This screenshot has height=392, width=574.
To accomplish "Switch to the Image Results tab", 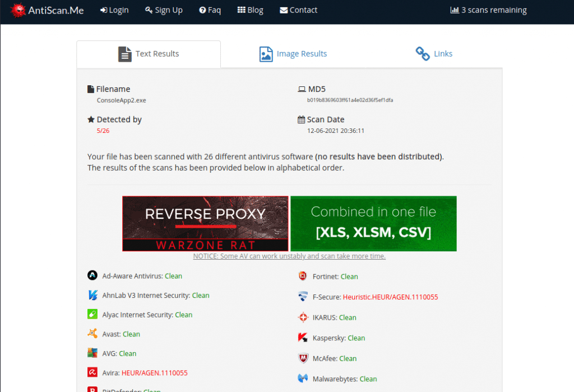I will tap(293, 54).
